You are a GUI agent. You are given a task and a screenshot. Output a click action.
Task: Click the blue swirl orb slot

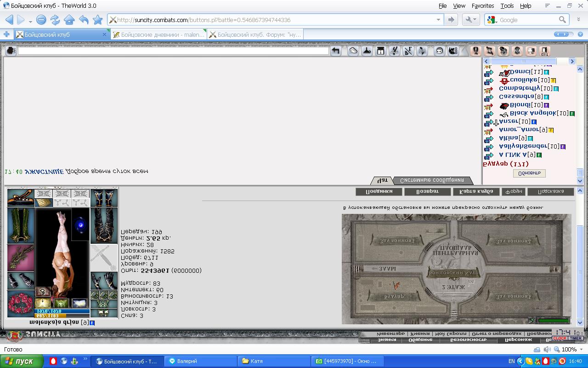click(80, 224)
